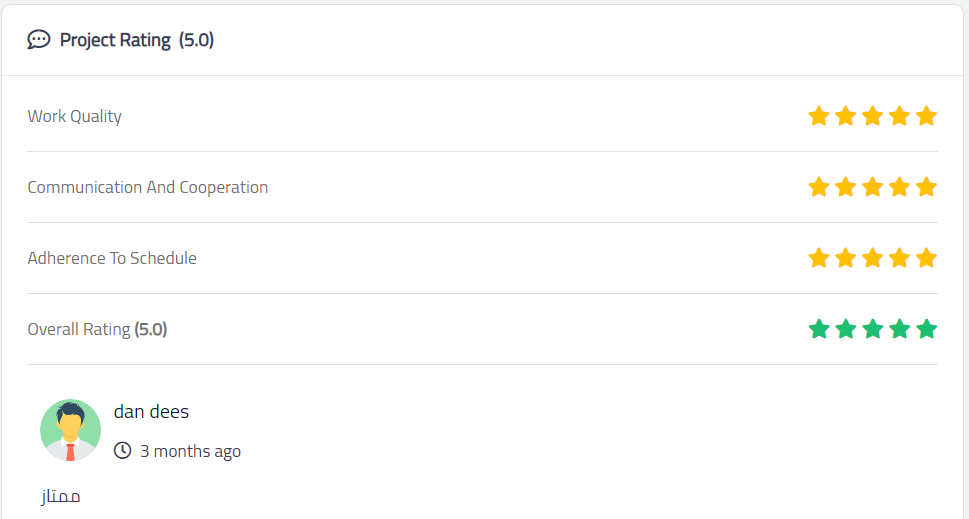This screenshot has width=969, height=519.
Task: Click the second Adherence To Schedule star
Action: 845,258
